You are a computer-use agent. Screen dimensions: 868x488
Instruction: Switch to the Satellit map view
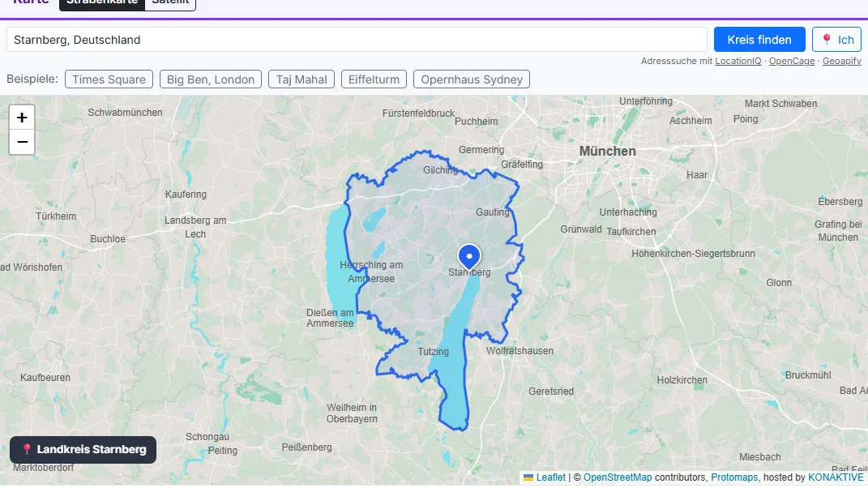(x=170, y=2)
